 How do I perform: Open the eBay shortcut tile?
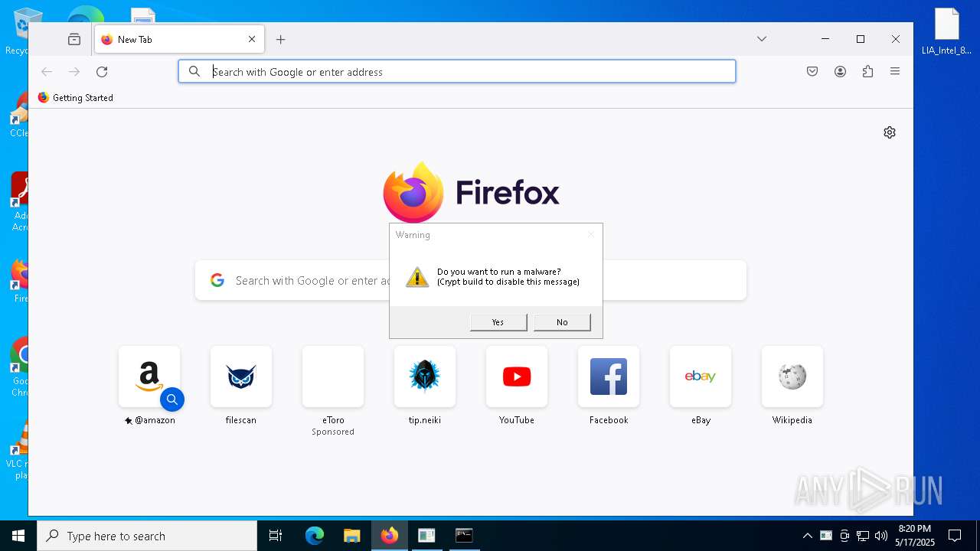701,377
